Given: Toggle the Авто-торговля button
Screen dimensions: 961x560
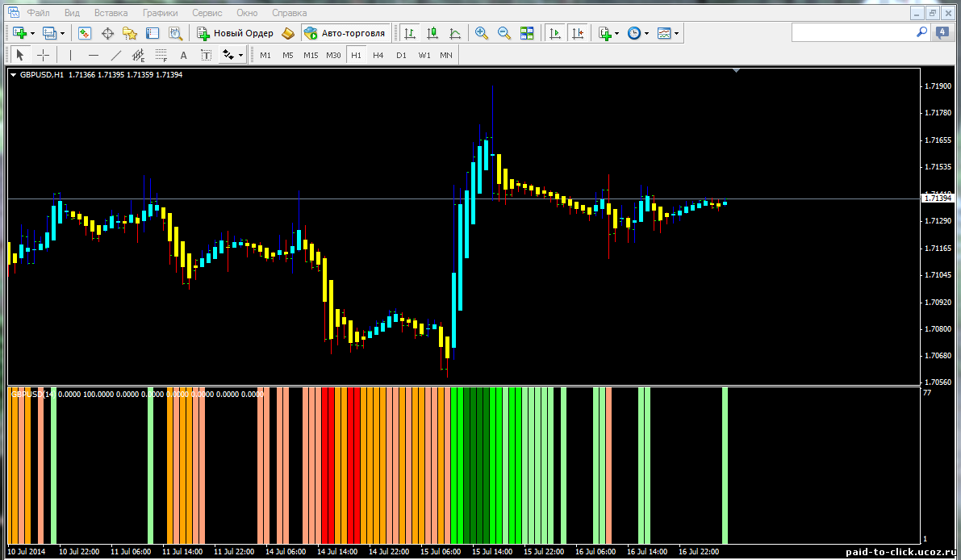Looking at the screenshot, I should [345, 33].
